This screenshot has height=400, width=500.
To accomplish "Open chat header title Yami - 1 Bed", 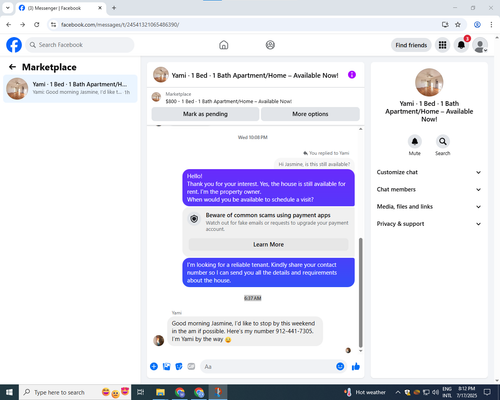I will coord(255,75).
